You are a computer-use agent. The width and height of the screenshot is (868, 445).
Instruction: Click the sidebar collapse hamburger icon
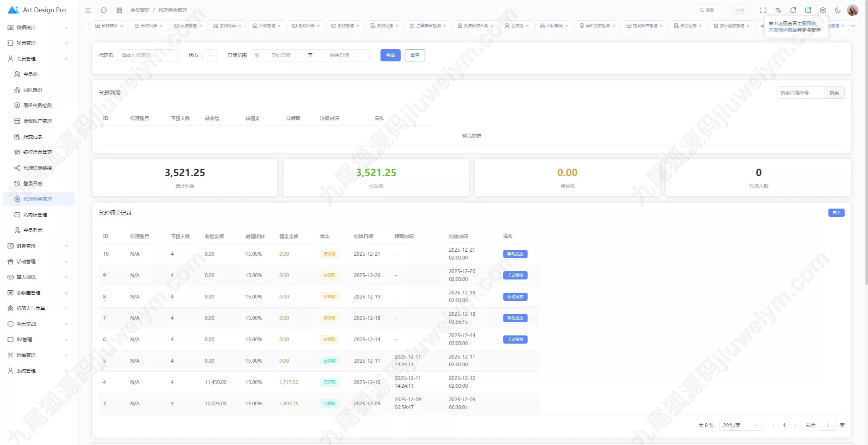[x=88, y=10]
